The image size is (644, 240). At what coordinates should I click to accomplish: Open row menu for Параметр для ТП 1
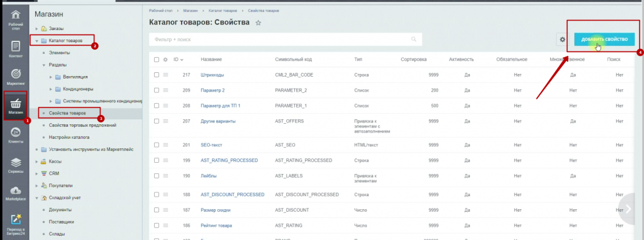point(166,106)
